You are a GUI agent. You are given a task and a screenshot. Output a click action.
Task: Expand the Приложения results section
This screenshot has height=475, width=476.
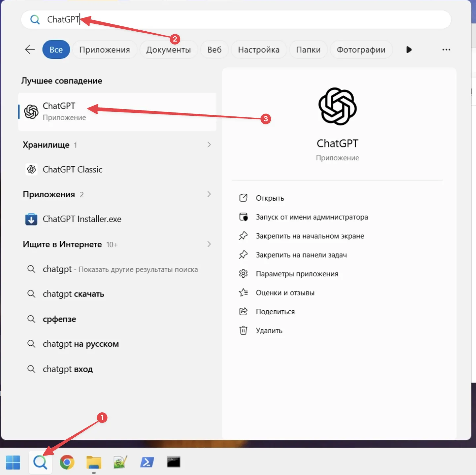[x=209, y=194]
